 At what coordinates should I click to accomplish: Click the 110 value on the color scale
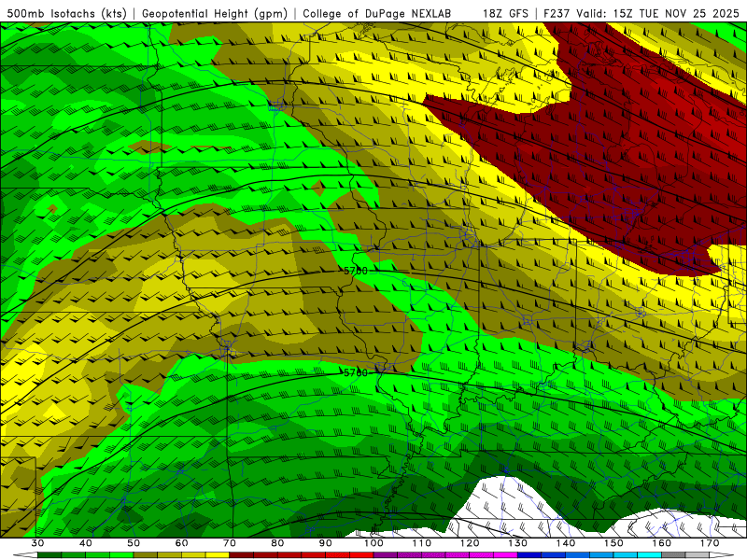click(x=422, y=543)
